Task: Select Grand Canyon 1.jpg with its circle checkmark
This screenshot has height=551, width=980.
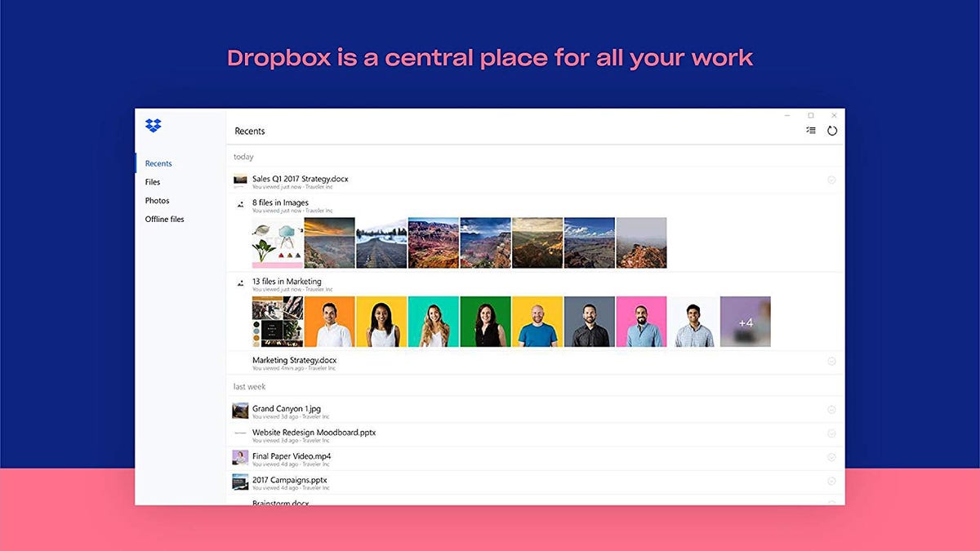Action: [831, 410]
